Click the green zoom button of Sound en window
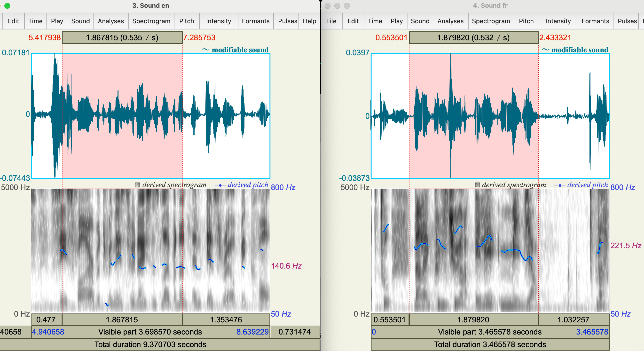Image resolution: width=644 pixels, height=351 pixels. click(x=8, y=6)
